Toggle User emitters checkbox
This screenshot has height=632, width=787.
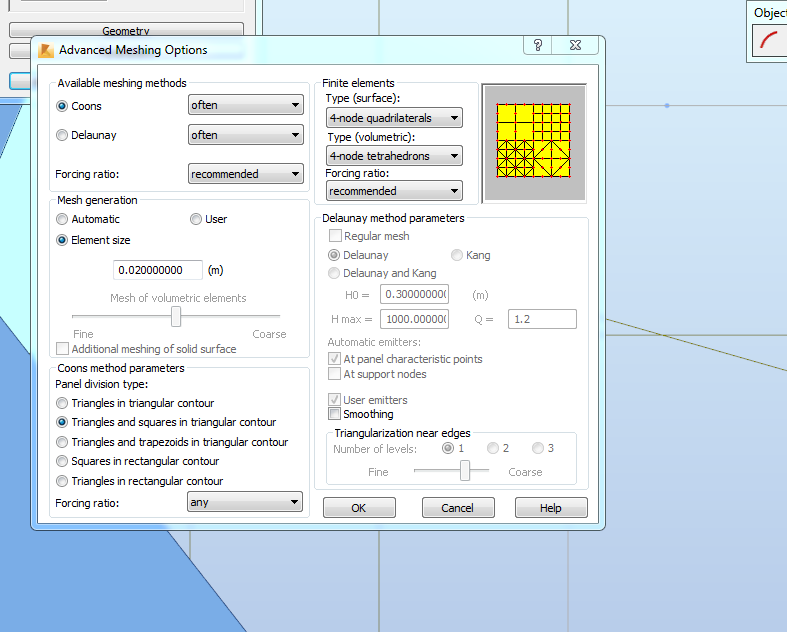(x=334, y=400)
